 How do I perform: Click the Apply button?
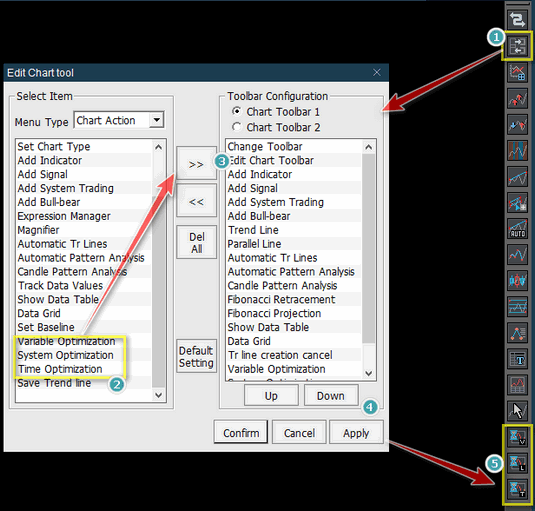point(356,433)
